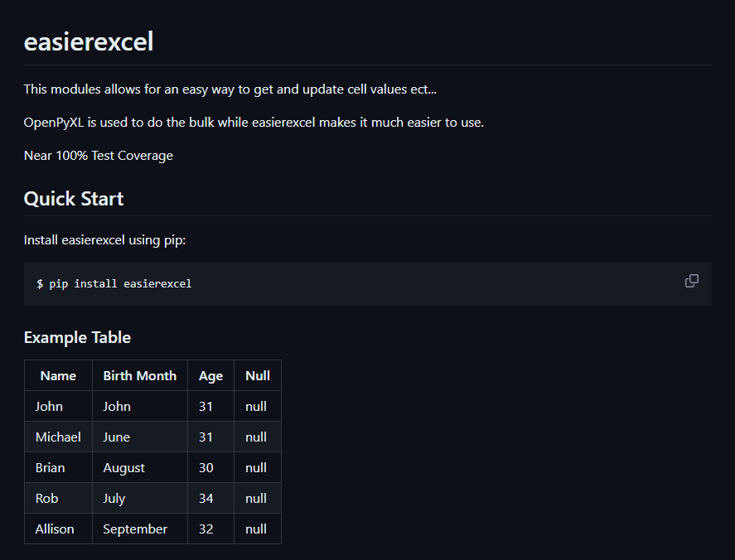Click Rob's age value 34
Image resolution: width=735 pixels, height=560 pixels.
pos(210,498)
